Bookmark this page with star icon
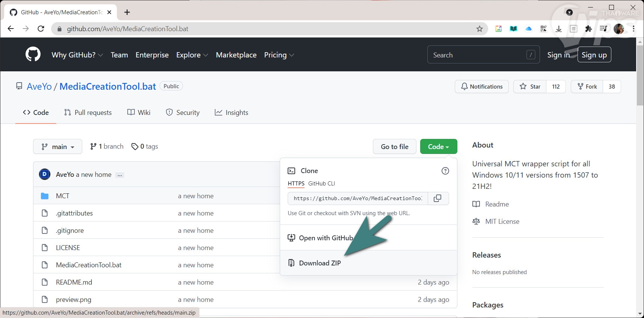644x318 pixels. (480, 29)
